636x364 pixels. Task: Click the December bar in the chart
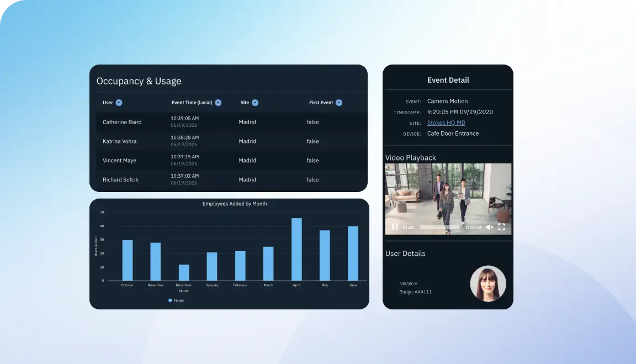184,272
